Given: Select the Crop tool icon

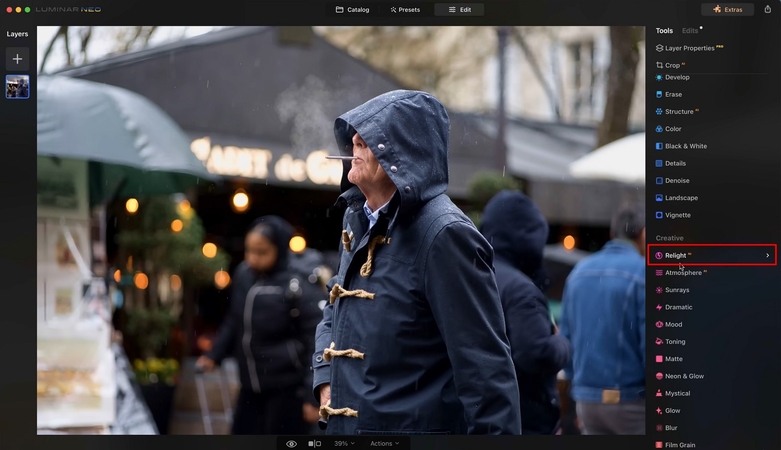Looking at the screenshot, I should pos(659,65).
